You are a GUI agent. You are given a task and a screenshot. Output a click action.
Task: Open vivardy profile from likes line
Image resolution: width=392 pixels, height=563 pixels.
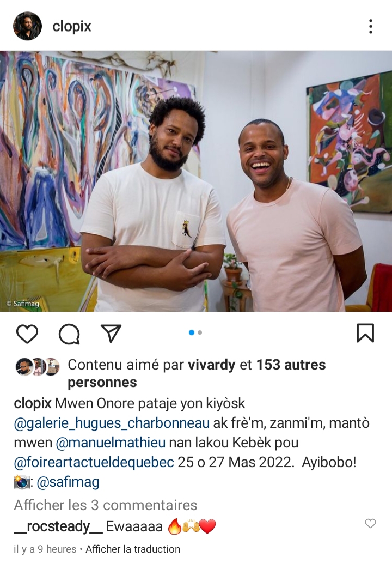[212, 365]
